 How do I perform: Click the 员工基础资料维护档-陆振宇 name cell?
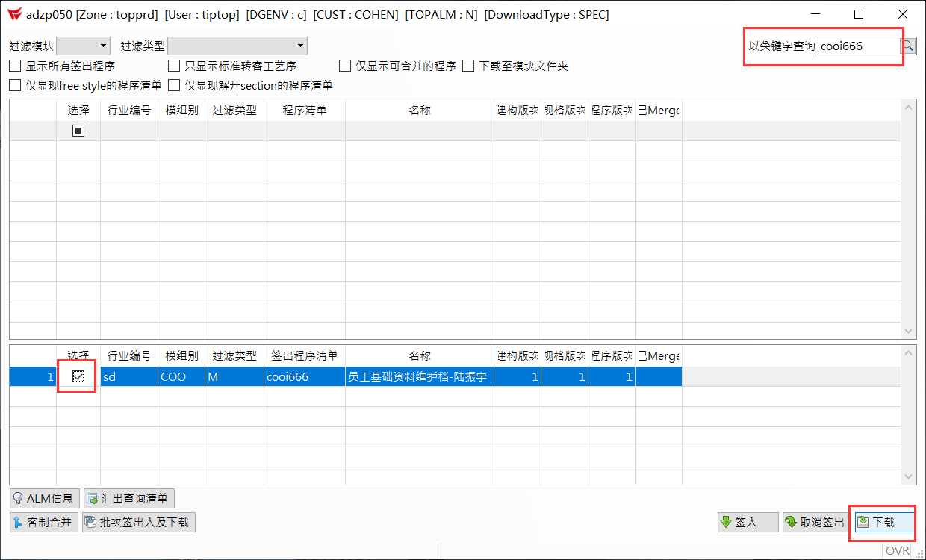click(x=420, y=376)
